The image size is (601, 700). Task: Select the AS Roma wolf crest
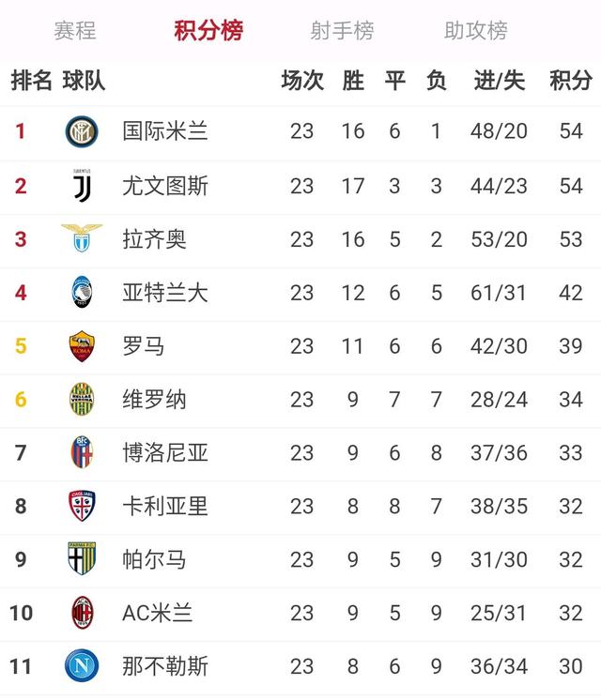(82, 346)
